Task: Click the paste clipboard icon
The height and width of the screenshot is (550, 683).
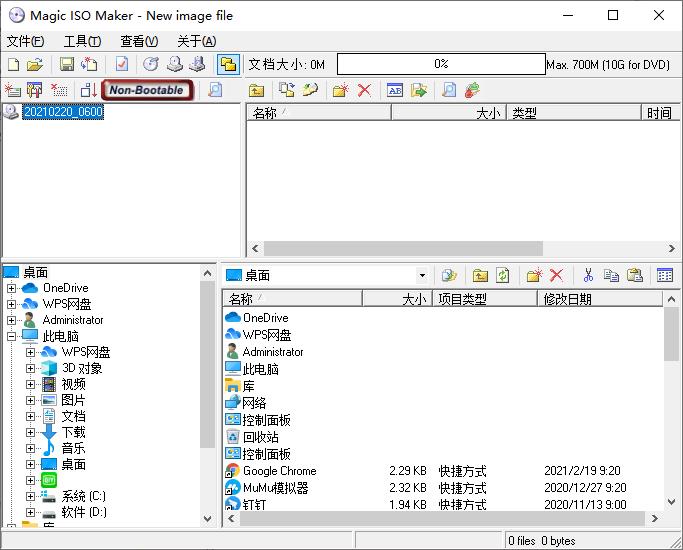Action: point(635,275)
